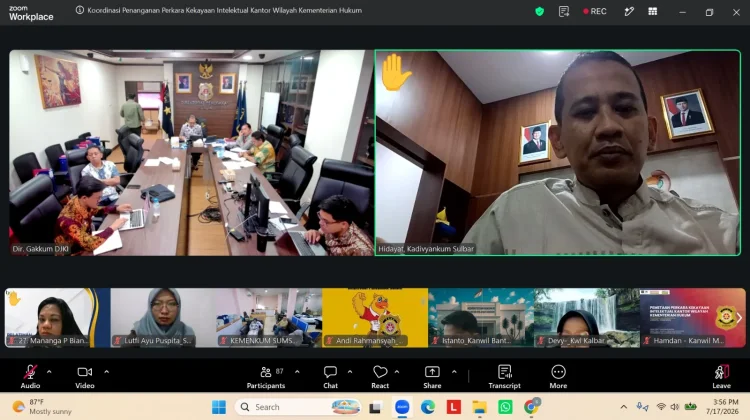This screenshot has height=420, width=750.
Task: Open the clock showing 3:56 PM
Action: tap(725, 407)
